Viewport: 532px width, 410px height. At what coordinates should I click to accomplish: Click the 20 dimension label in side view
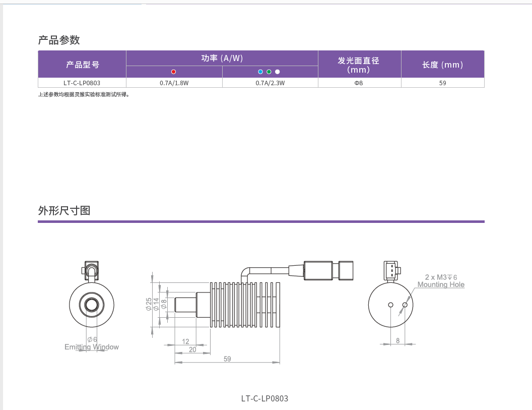(x=193, y=349)
